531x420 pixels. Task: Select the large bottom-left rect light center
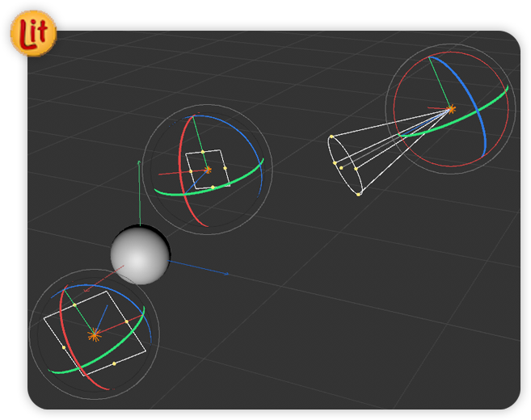click(94, 335)
